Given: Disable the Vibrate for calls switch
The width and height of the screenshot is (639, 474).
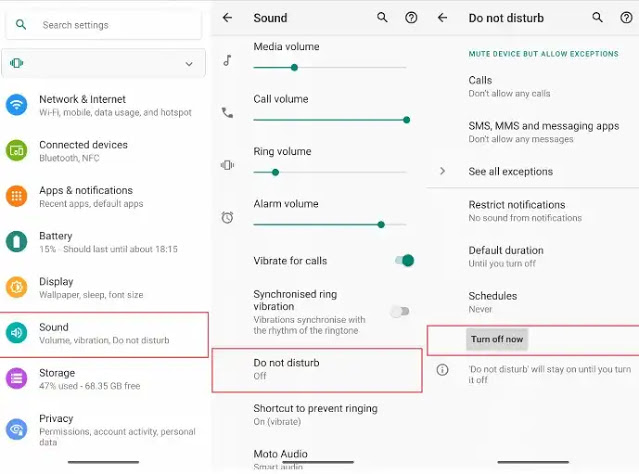Looking at the screenshot, I should (403, 261).
